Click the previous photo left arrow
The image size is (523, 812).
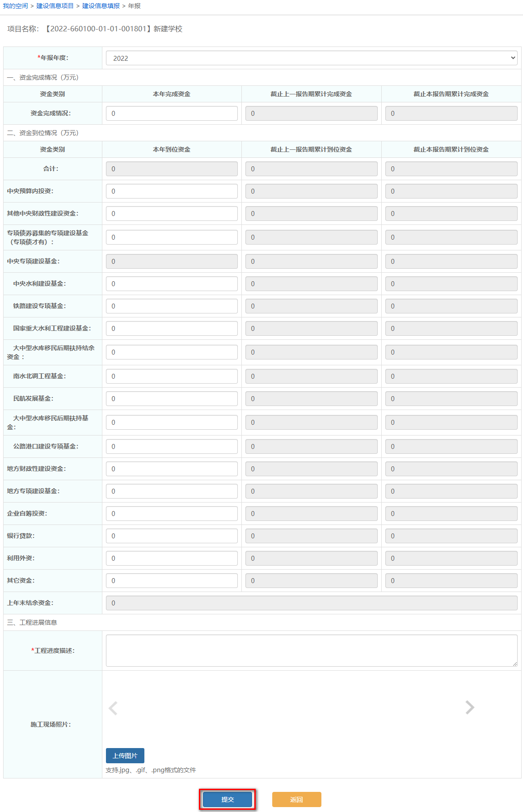113,708
